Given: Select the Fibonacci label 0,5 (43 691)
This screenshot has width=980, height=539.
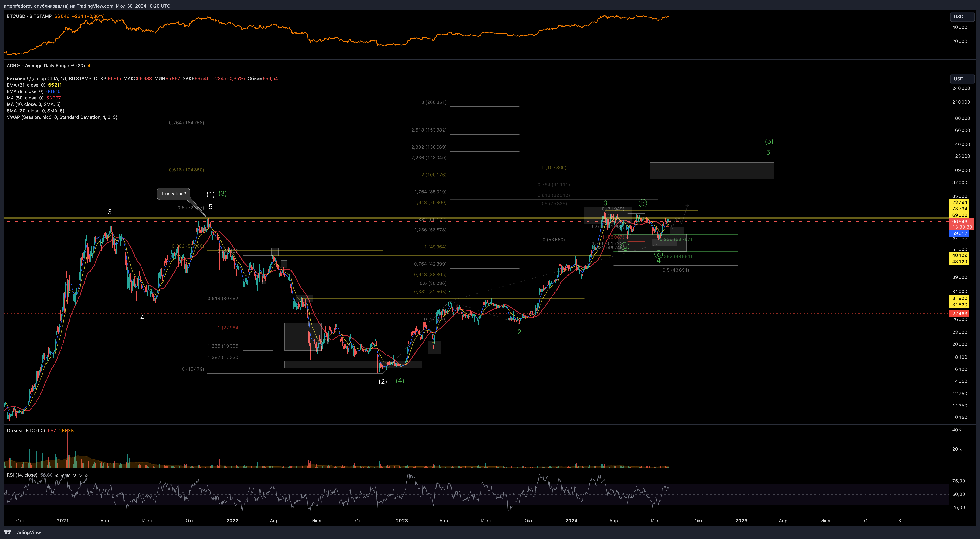Looking at the screenshot, I should tap(676, 270).
